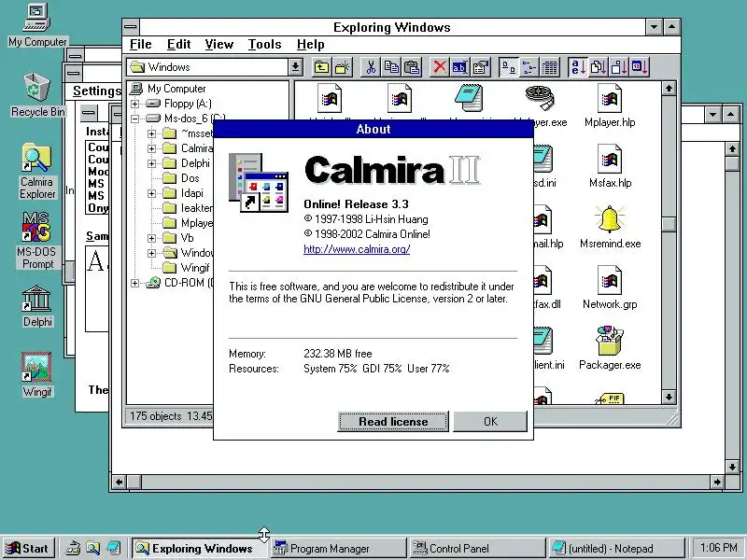This screenshot has width=747, height=560.
Task: Click the taskbar clock showing 1:06 PM
Action: [718, 549]
